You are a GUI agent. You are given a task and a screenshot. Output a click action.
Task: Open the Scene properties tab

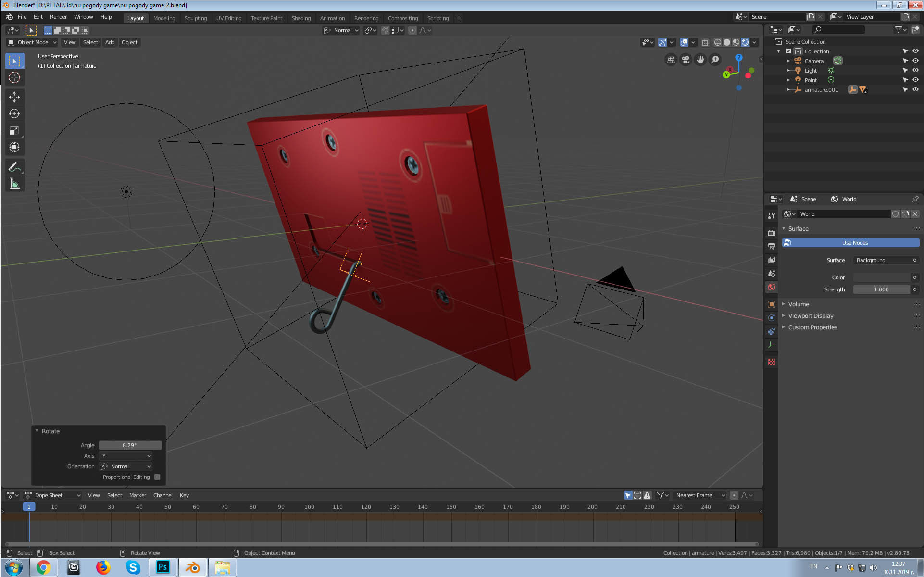pyautogui.click(x=772, y=273)
